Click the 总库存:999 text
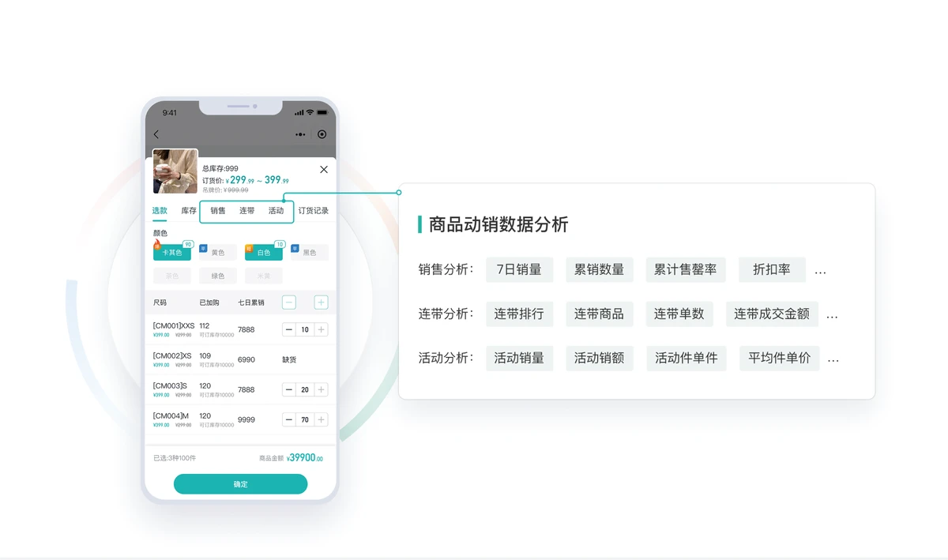This screenshot has height=560, width=948. 220,168
